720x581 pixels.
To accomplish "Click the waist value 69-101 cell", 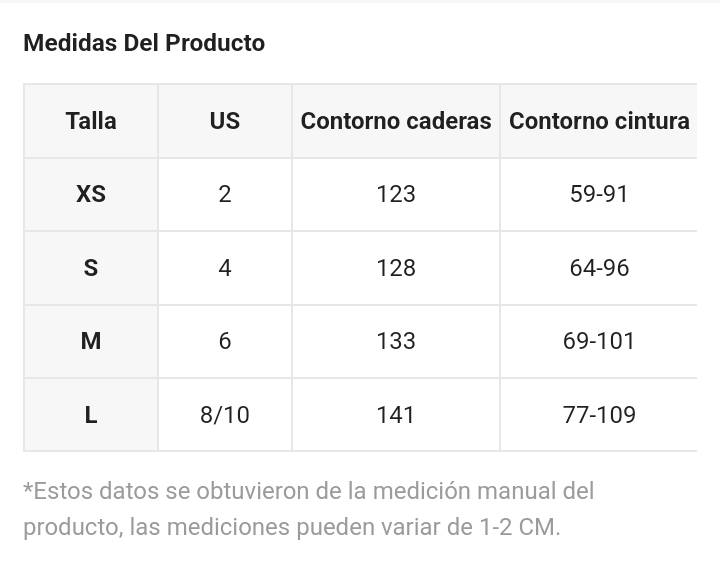I will click(x=599, y=341).
